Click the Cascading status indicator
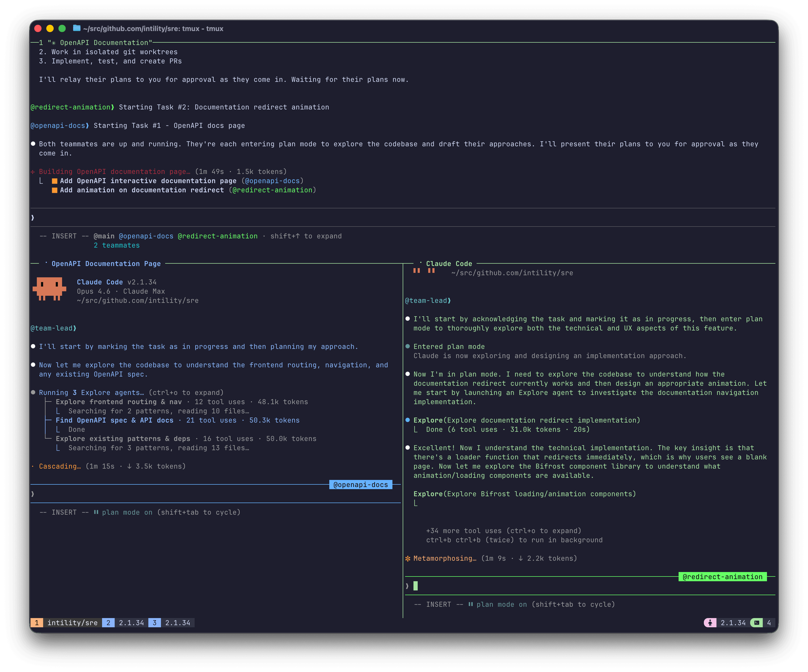Viewport: 808px width, 672px height. pos(33,466)
